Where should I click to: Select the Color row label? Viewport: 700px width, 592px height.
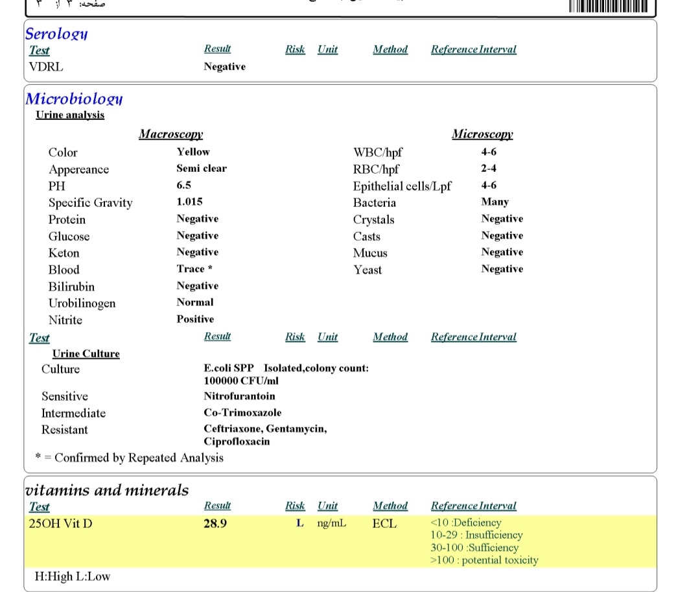tap(63, 152)
